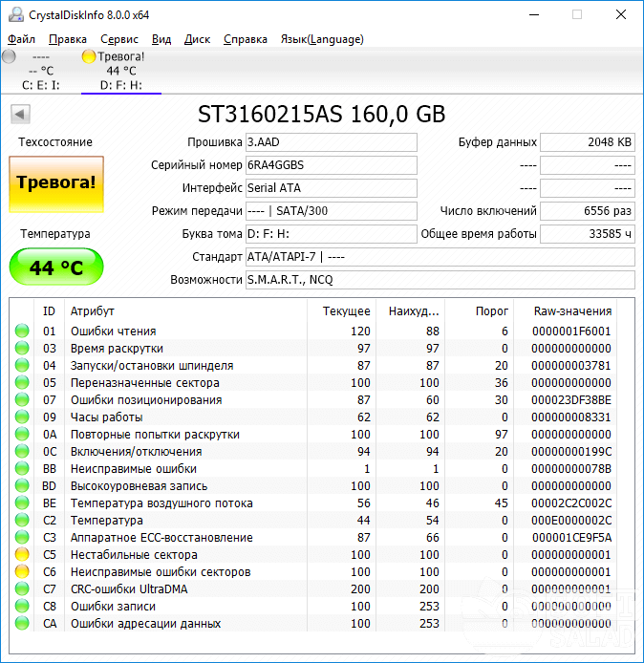Click the Наихуд... column header
644x663 pixels.
coord(410,311)
